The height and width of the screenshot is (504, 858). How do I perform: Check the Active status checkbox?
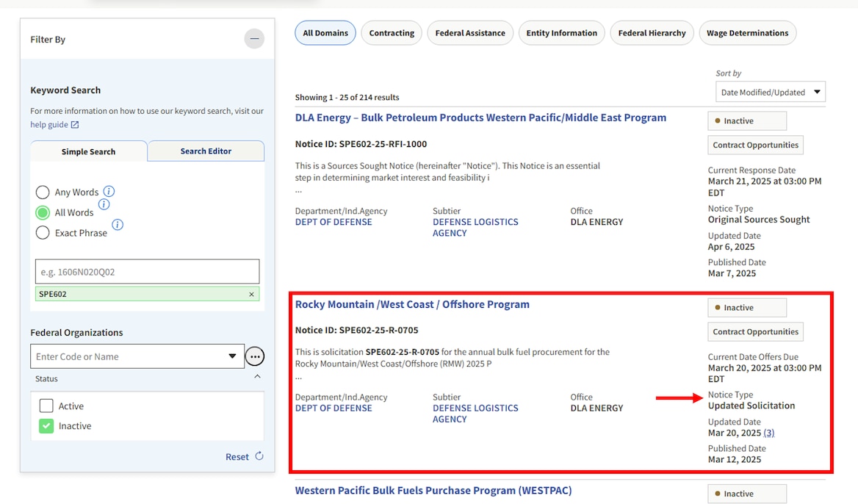[x=46, y=406]
